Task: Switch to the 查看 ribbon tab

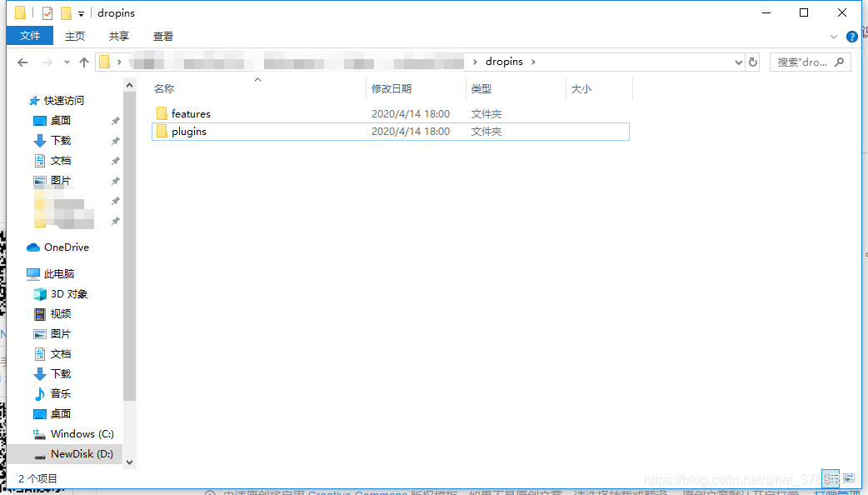Action: click(x=162, y=36)
